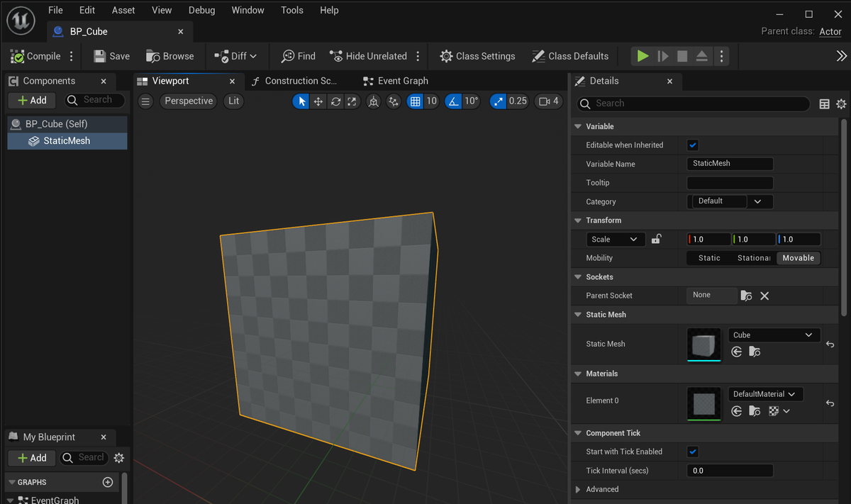Collapse the Variable section in Details
851x504 pixels.
[578, 126]
